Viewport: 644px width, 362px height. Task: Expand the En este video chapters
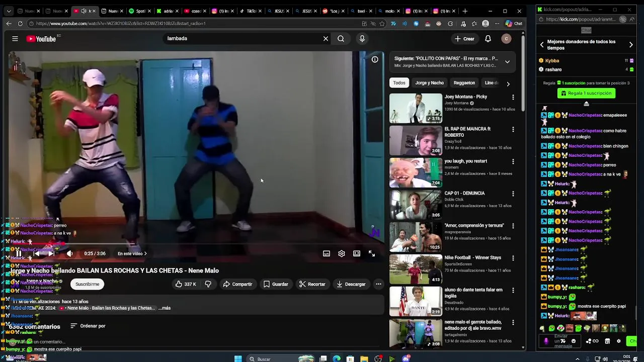pyautogui.click(x=132, y=253)
